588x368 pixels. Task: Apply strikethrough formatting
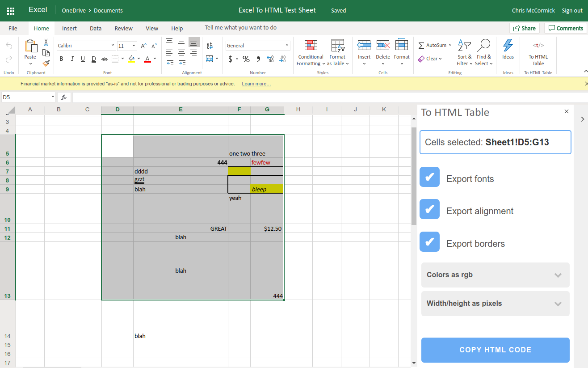[104, 59]
